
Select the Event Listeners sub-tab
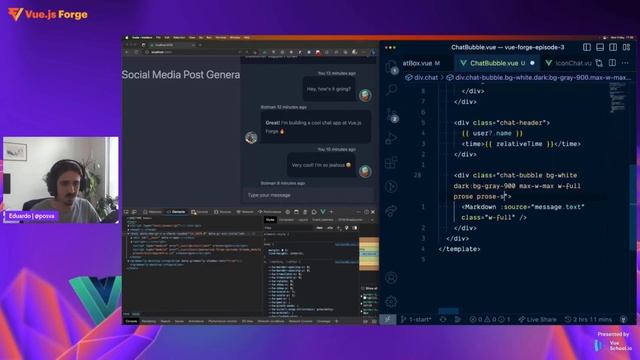(322, 220)
